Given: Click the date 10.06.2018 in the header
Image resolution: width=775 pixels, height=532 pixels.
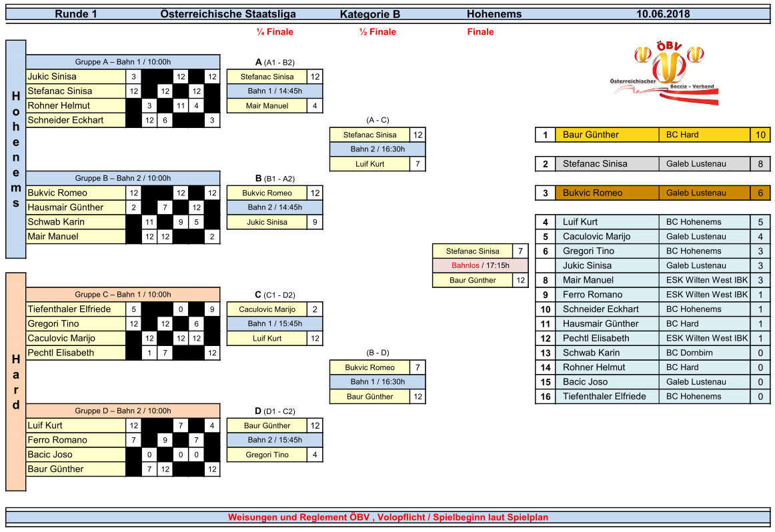Looking at the screenshot, I should click(663, 14).
